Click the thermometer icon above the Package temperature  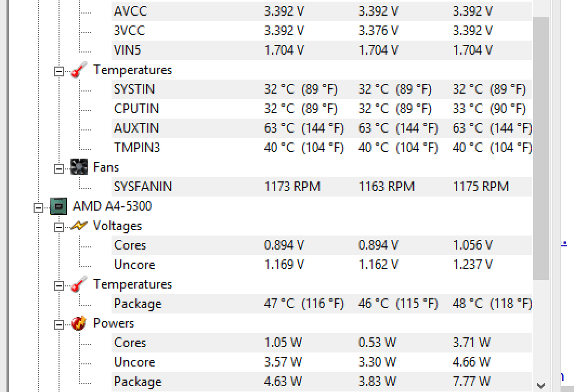(79, 284)
